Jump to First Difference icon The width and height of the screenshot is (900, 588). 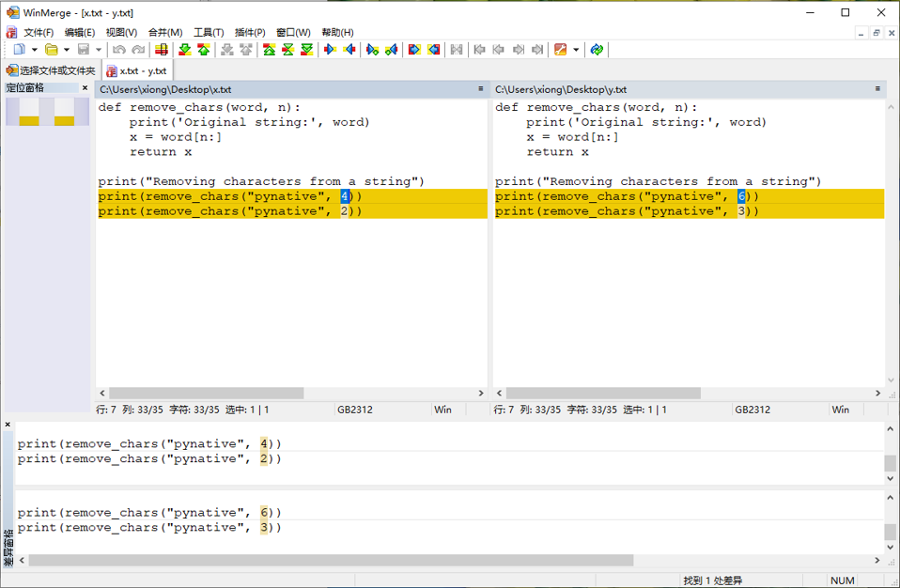(270, 50)
